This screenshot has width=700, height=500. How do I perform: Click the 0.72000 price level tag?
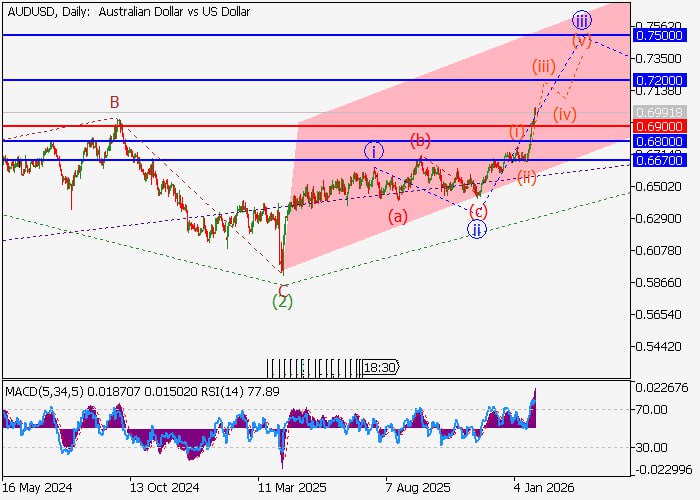[665, 80]
